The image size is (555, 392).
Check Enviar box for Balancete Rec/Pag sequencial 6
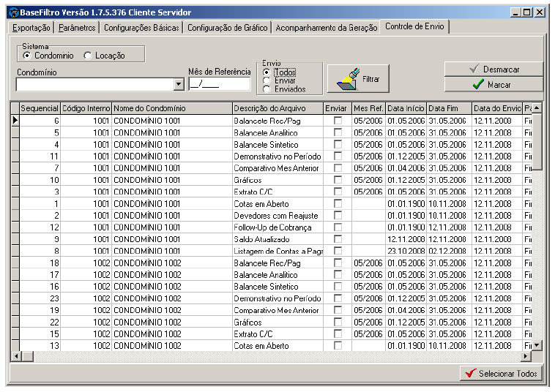338,121
